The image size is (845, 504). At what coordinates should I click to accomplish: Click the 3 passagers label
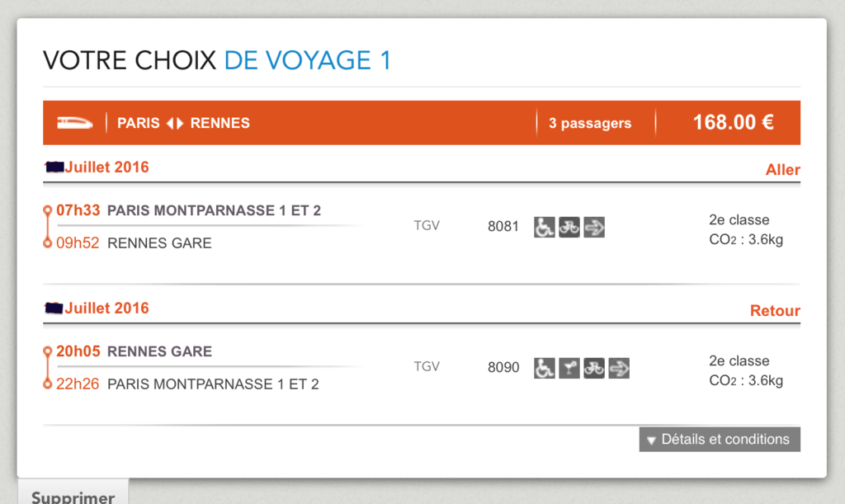(590, 123)
